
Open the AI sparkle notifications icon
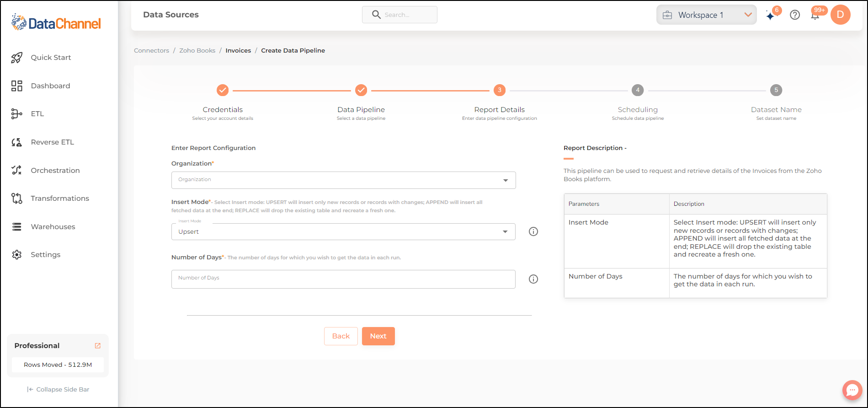[x=772, y=15]
